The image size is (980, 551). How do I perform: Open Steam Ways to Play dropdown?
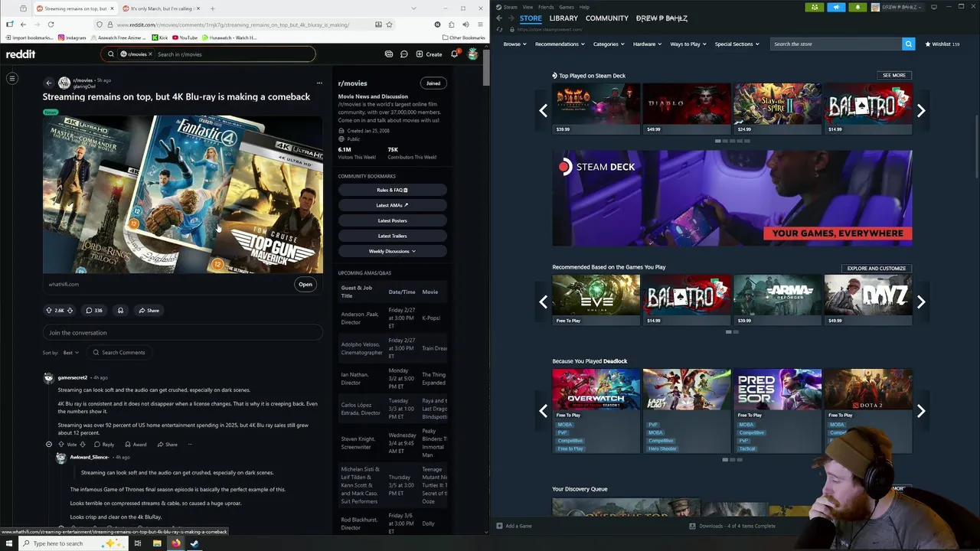688,44
